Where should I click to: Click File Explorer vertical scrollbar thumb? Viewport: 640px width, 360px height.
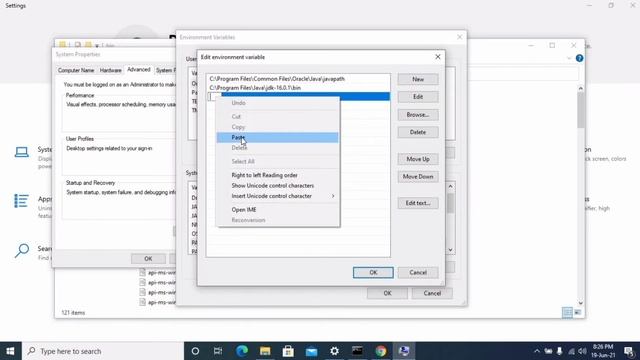coord(580,110)
